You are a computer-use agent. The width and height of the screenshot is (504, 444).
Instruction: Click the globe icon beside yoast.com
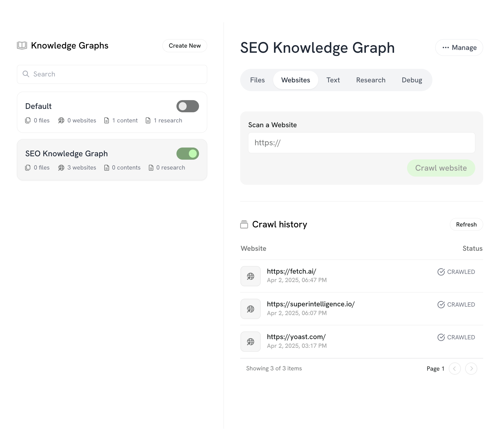pyautogui.click(x=251, y=342)
